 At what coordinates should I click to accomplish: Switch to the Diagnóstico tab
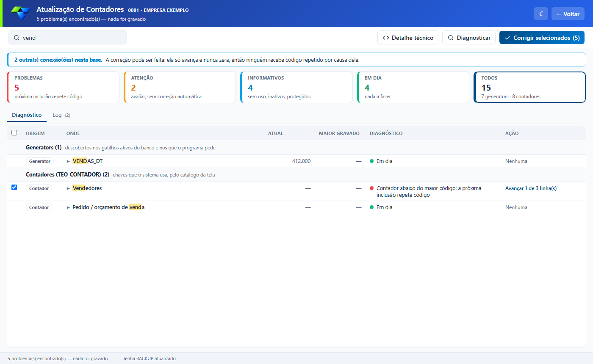pyautogui.click(x=27, y=115)
